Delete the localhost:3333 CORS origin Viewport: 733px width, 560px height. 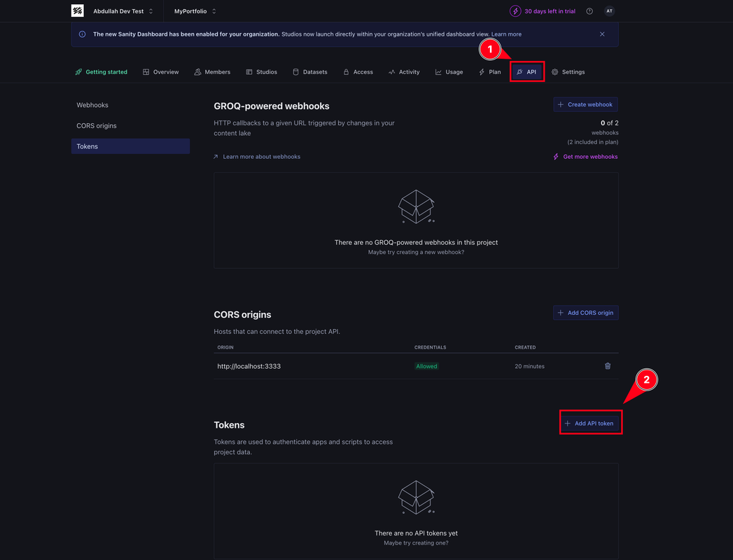(608, 366)
